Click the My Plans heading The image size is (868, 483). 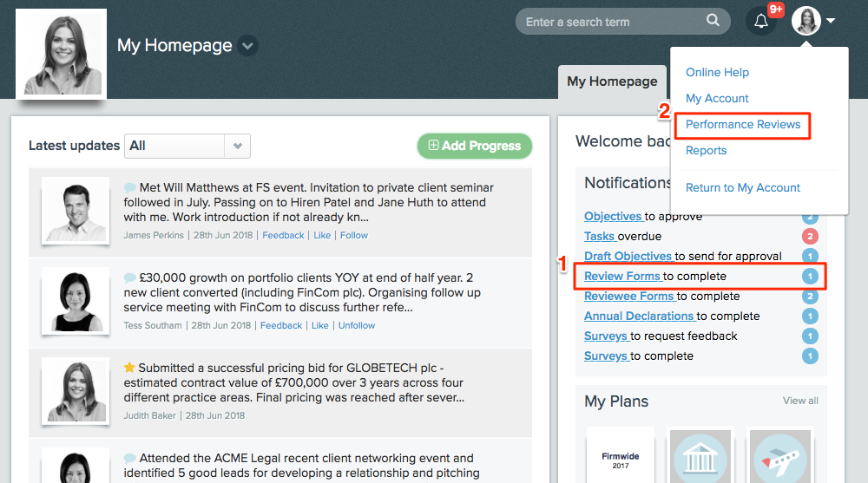(616, 401)
